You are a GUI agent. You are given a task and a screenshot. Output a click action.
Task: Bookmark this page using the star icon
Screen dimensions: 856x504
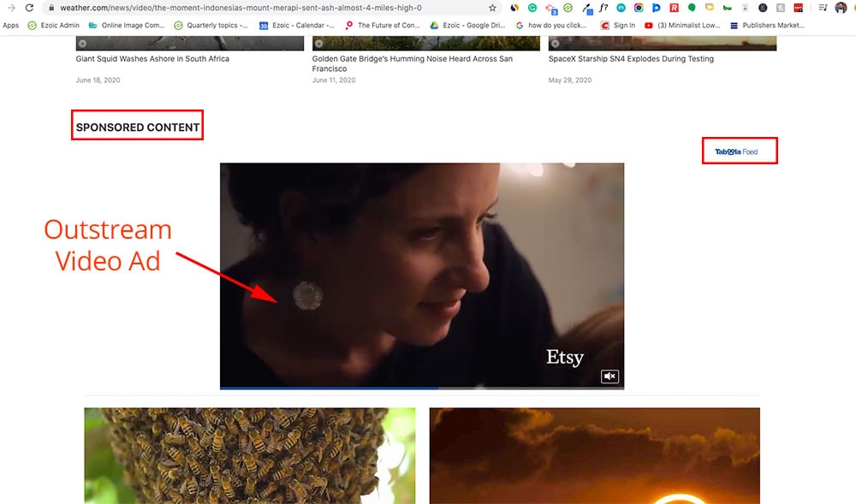click(492, 8)
